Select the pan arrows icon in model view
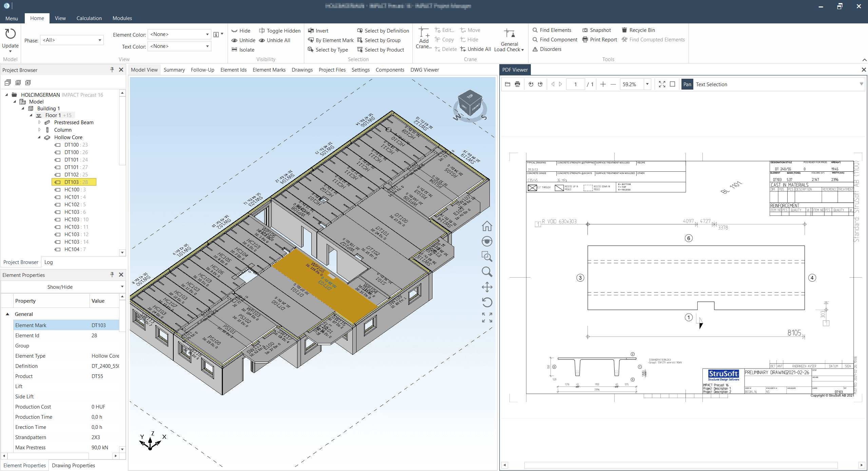Viewport: 868px width, 471px height. click(x=487, y=287)
